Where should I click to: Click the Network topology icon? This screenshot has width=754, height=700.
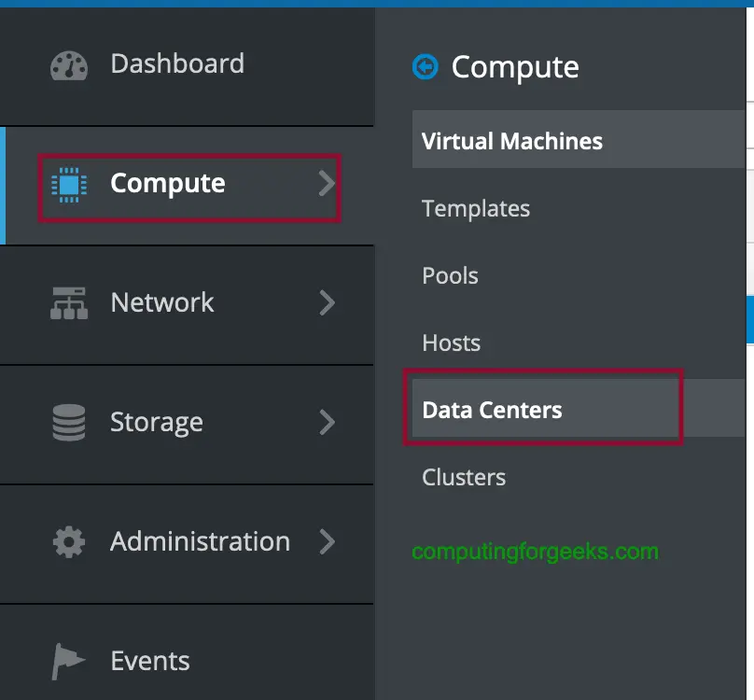point(69,303)
